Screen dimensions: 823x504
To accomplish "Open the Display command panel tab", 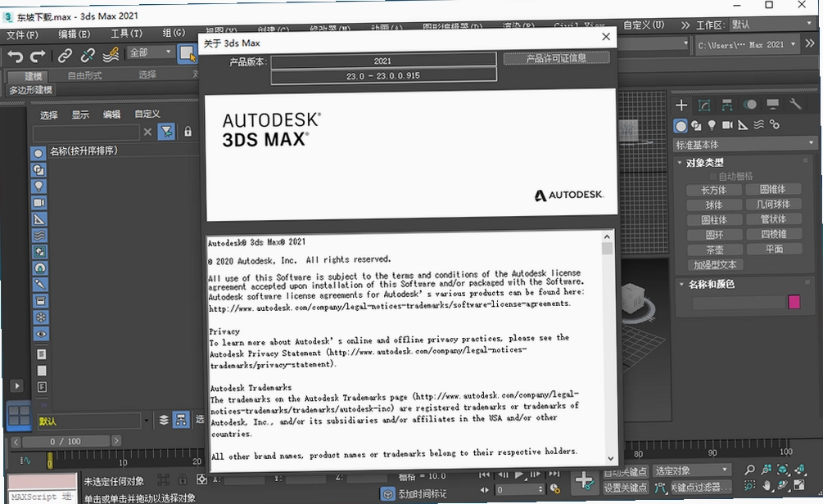I will [x=772, y=104].
